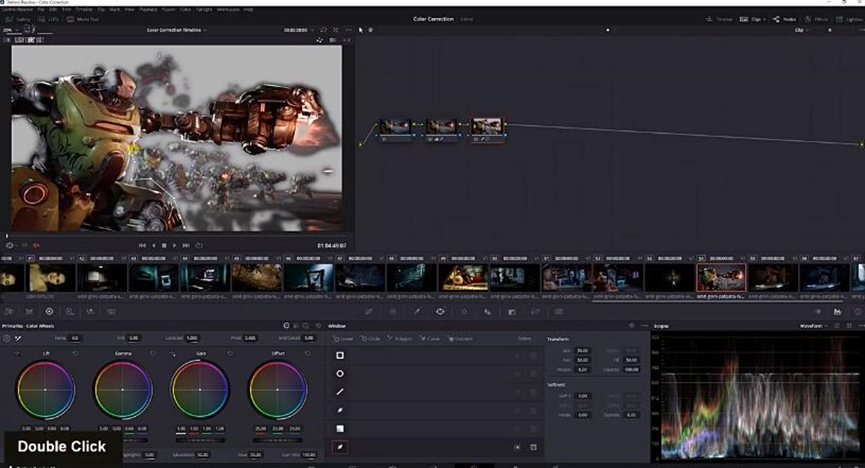The width and height of the screenshot is (865, 468).
Task: Toggle split screen icon above viewer
Action: 333,40
